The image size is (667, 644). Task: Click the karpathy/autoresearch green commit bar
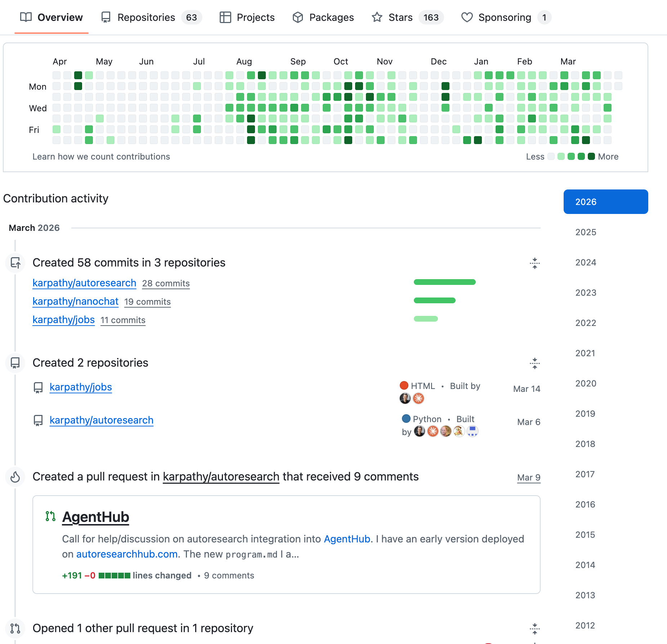click(x=444, y=282)
